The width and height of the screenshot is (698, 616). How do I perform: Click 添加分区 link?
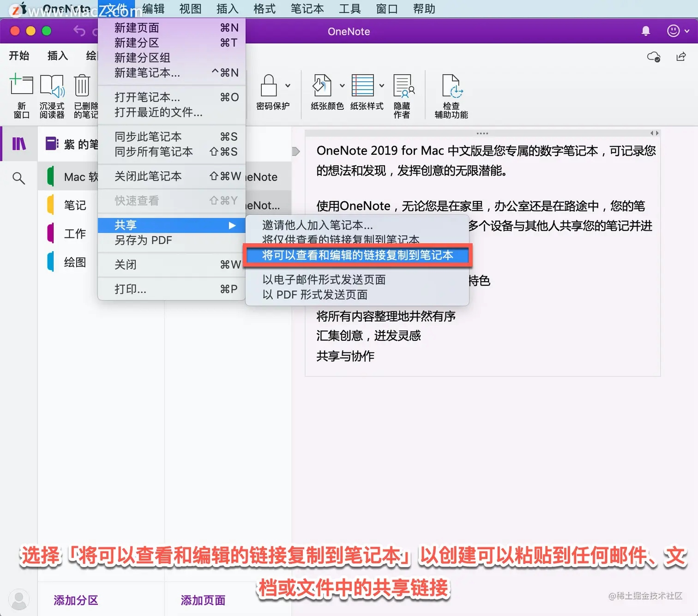(76, 600)
